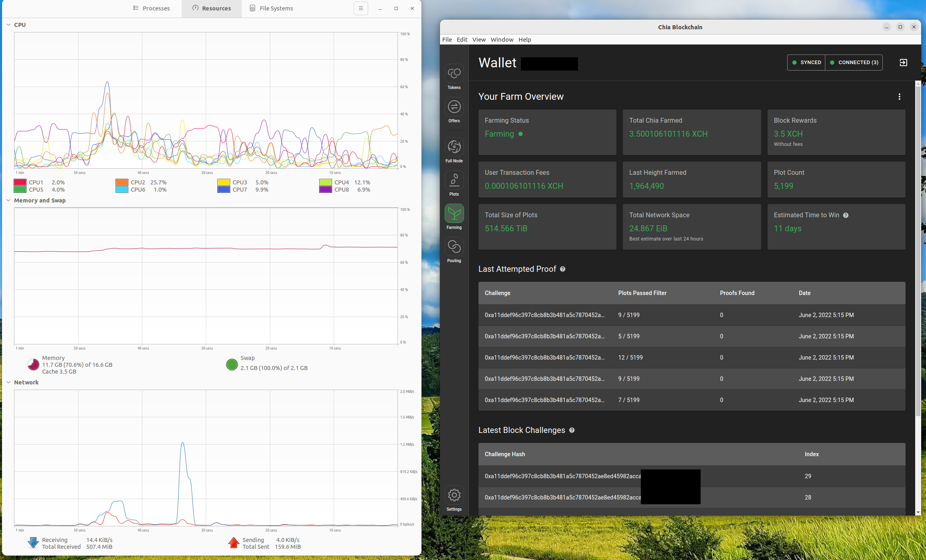Click the Challenge column header
The image size is (926, 560).
point(497,293)
